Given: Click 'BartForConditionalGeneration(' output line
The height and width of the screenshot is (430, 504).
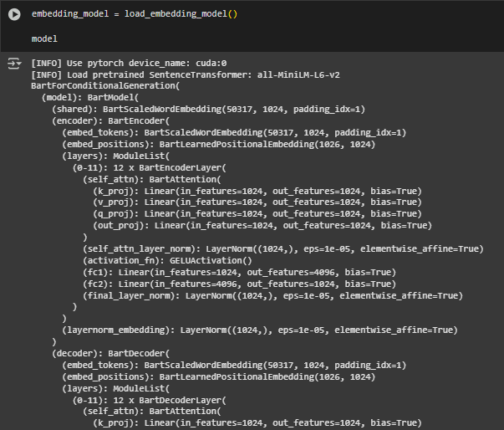Looking at the screenshot, I should pos(105,86).
